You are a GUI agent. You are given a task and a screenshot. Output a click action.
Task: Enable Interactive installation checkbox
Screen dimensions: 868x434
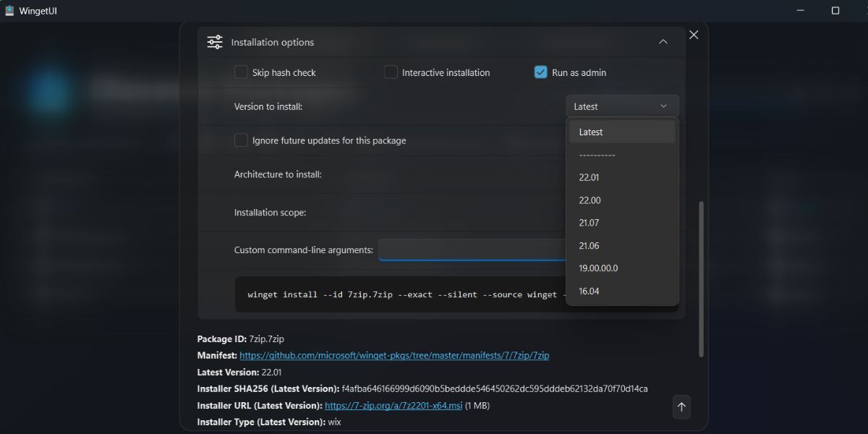pyautogui.click(x=391, y=72)
